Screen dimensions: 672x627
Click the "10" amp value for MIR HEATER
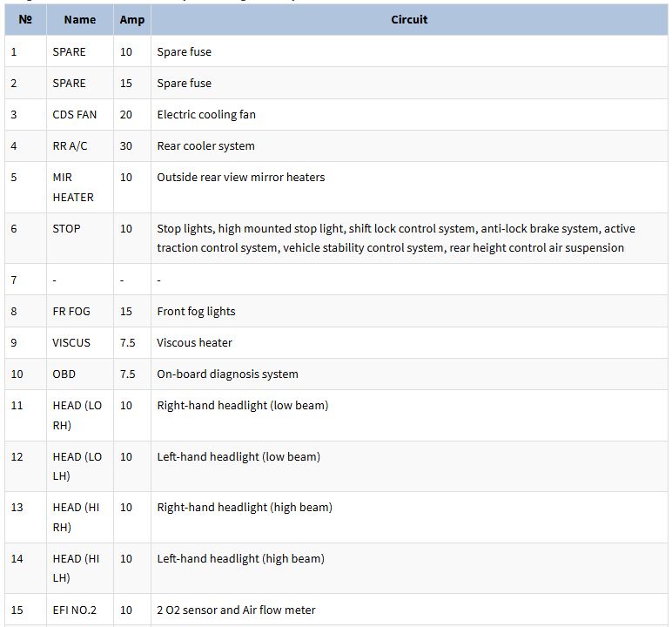pyautogui.click(x=126, y=177)
